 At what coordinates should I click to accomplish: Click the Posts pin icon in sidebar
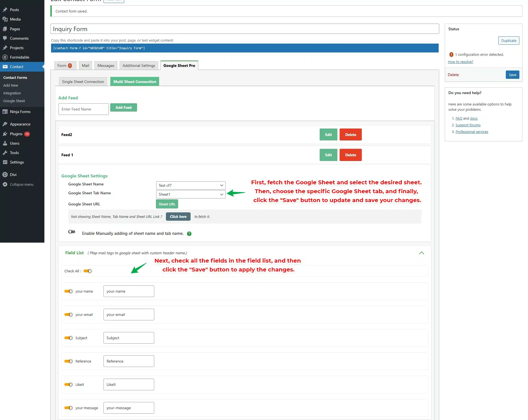[5, 10]
